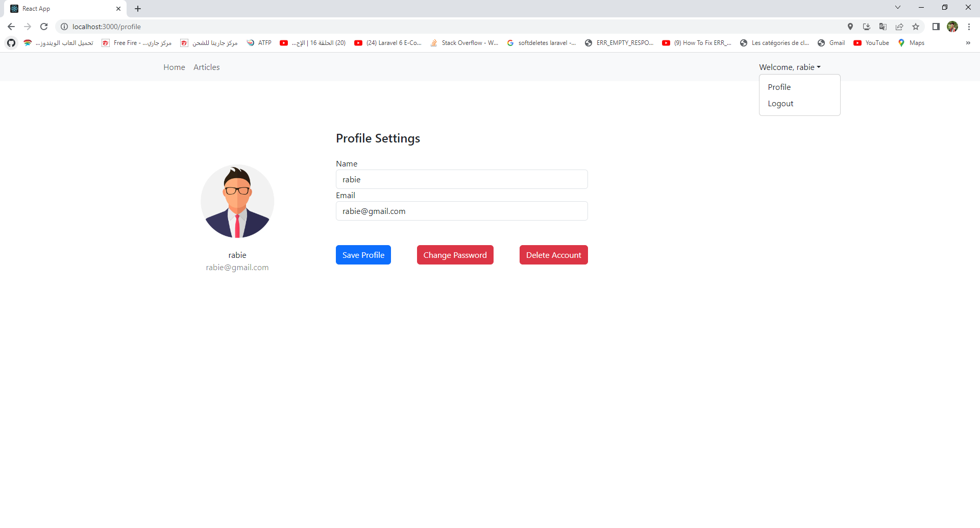Install app via install icon
Image resolution: width=980 pixels, height=528 pixels.
pos(867,27)
